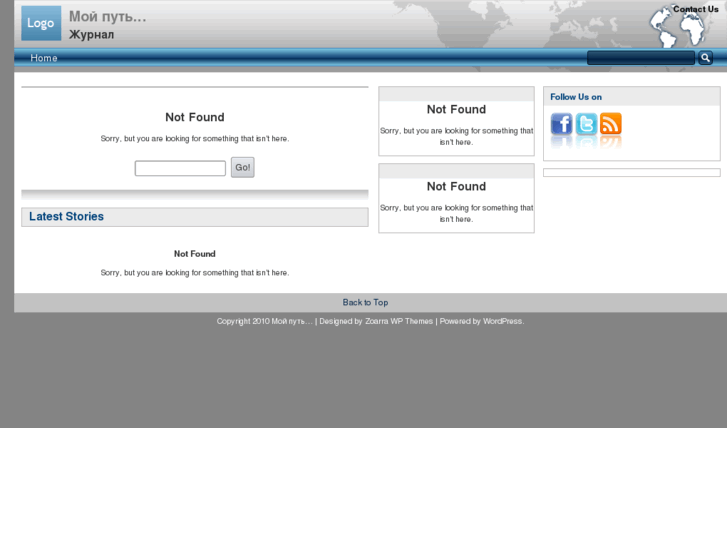Click the Журнал subtitle text

[x=91, y=35]
